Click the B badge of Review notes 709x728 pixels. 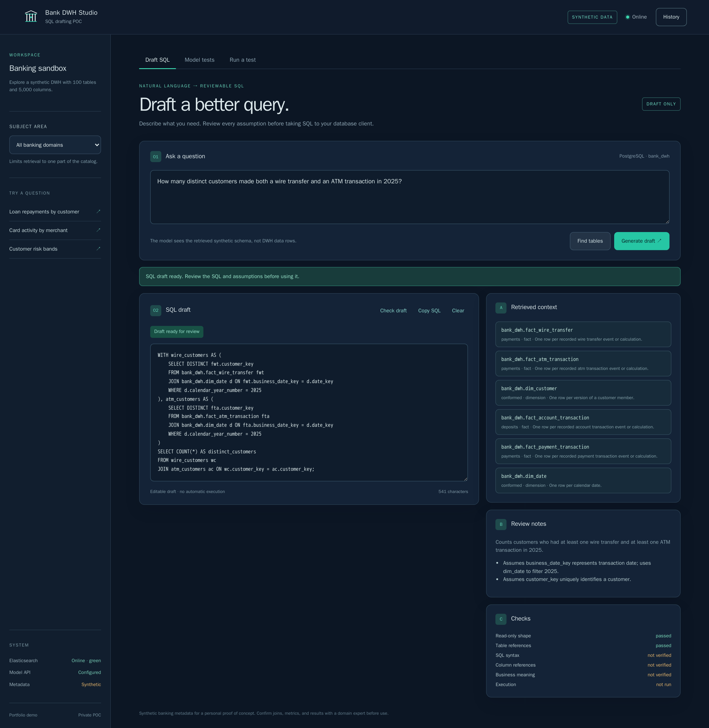pos(501,524)
